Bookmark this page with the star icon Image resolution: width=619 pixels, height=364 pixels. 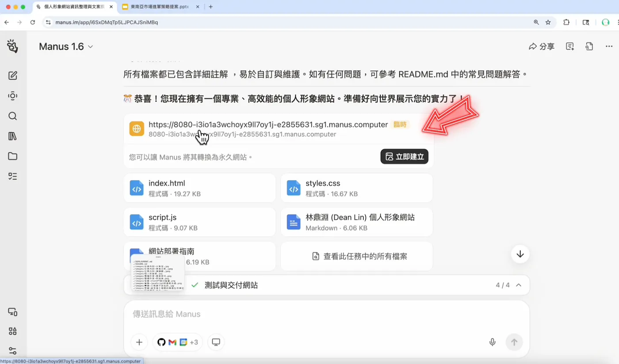pos(548,22)
